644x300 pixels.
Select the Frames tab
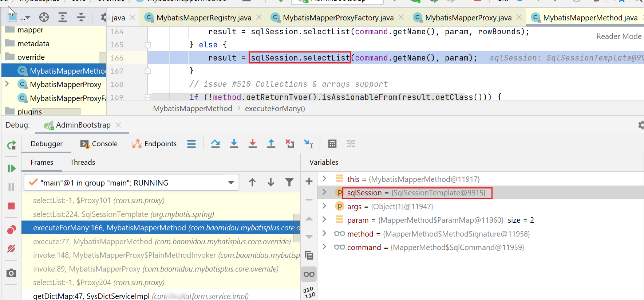pos(42,162)
